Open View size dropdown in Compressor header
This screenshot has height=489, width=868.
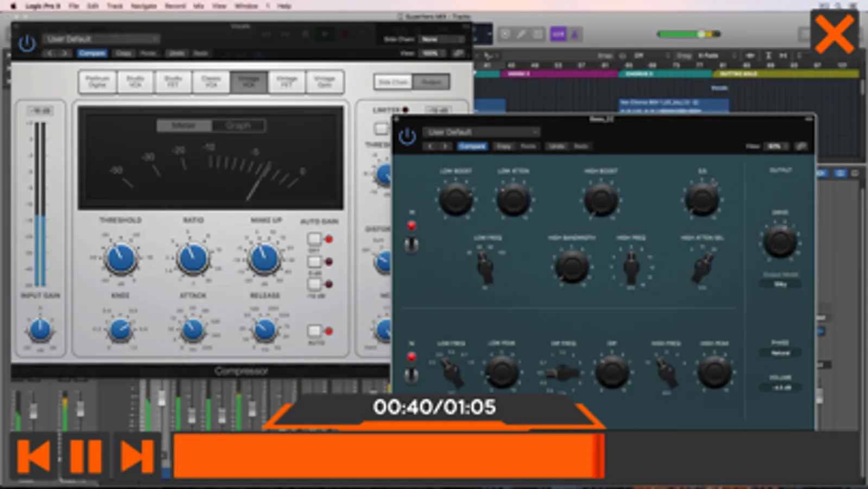[x=433, y=53]
